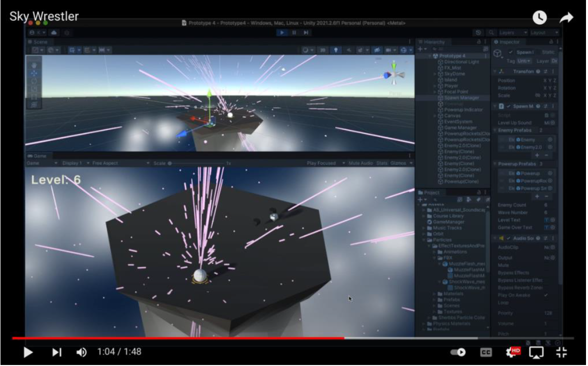Add an Enemy Prefab using the plus button
588x366 pixels.
(537, 155)
